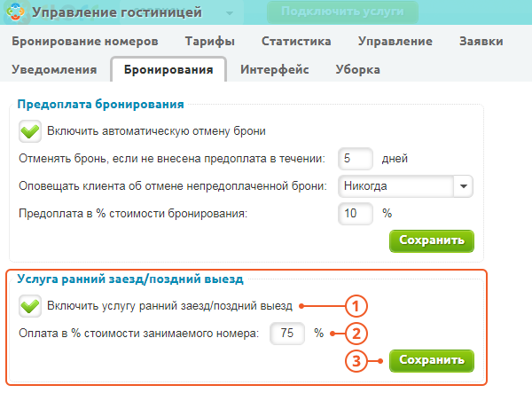Select the Управление menu item
Screen dimensions: 532x401
coord(395,42)
